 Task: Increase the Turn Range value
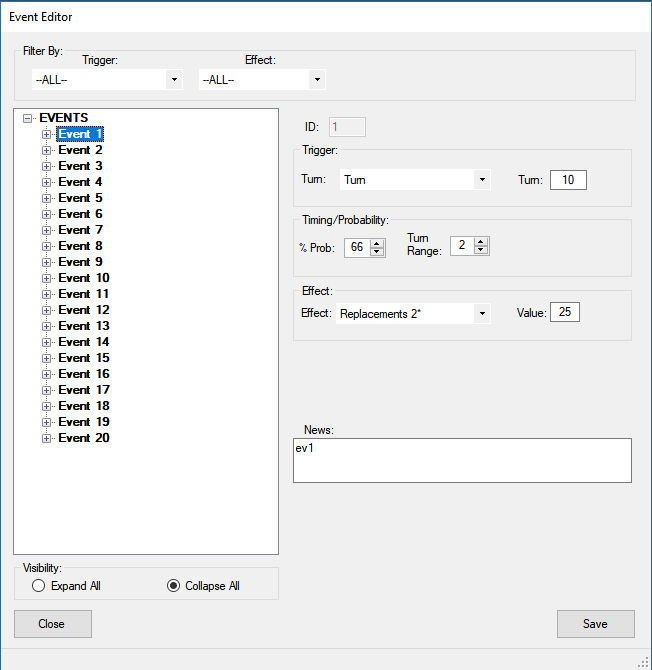(481, 241)
